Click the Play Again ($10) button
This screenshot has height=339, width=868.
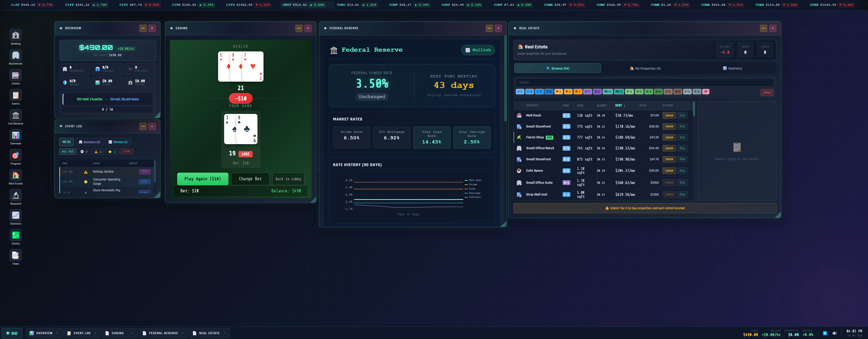pyautogui.click(x=202, y=179)
